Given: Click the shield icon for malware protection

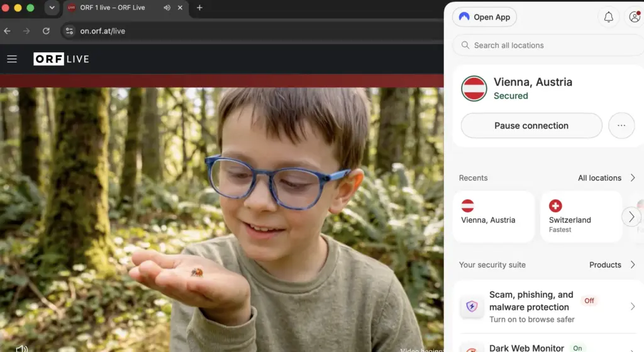Looking at the screenshot, I should [472, 307].
